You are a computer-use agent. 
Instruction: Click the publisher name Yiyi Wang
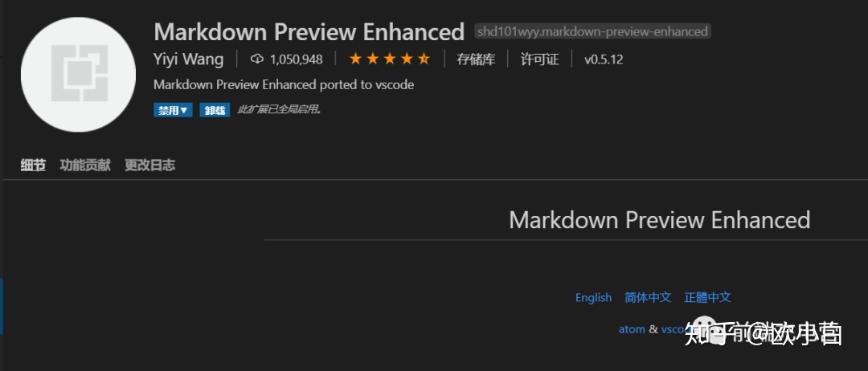189,59
